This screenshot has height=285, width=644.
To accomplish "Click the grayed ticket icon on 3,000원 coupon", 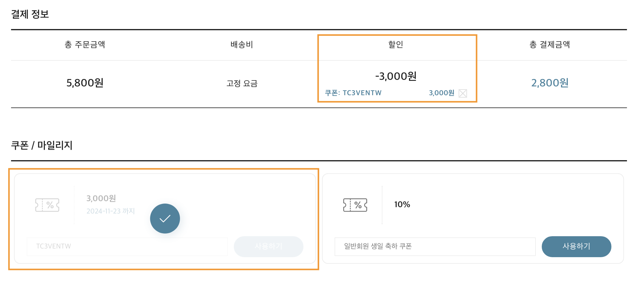I will [x=47, y=205].
